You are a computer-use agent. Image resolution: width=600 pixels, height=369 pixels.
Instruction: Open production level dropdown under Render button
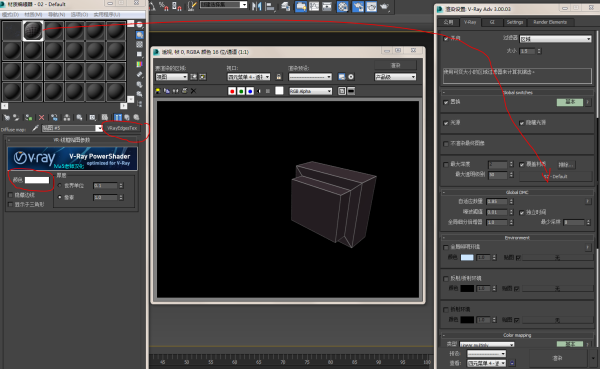click(x=395, y=77)
